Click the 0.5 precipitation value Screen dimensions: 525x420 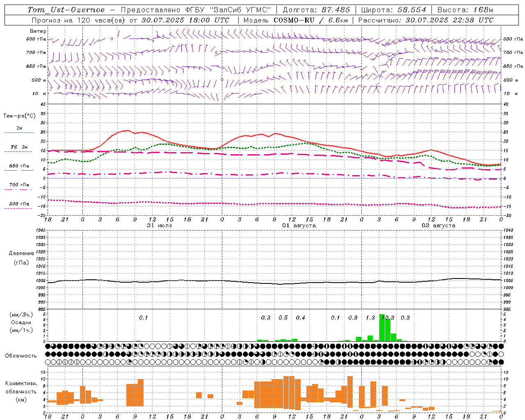(283, 318)
